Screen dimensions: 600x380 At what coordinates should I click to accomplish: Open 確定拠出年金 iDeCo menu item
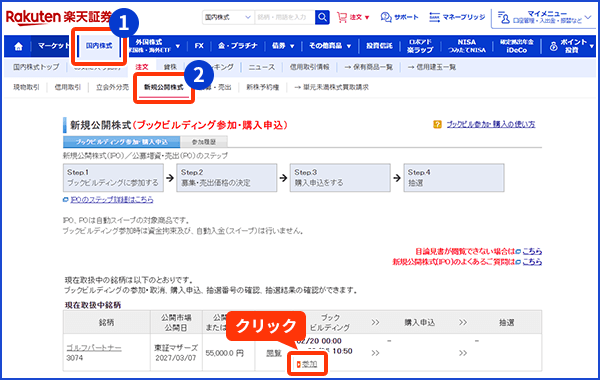pos(516,46)
